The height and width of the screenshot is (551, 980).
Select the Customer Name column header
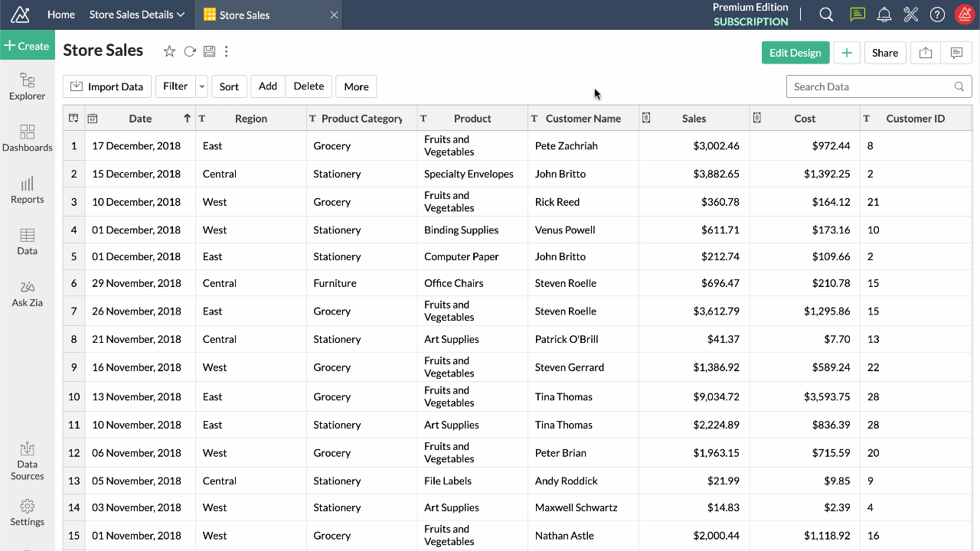[x=583, y=119]
